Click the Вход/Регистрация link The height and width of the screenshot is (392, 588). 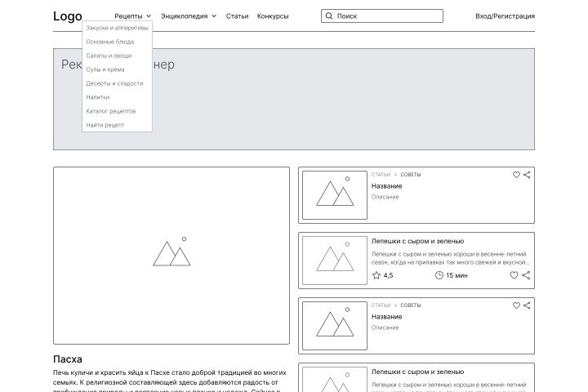505,16
